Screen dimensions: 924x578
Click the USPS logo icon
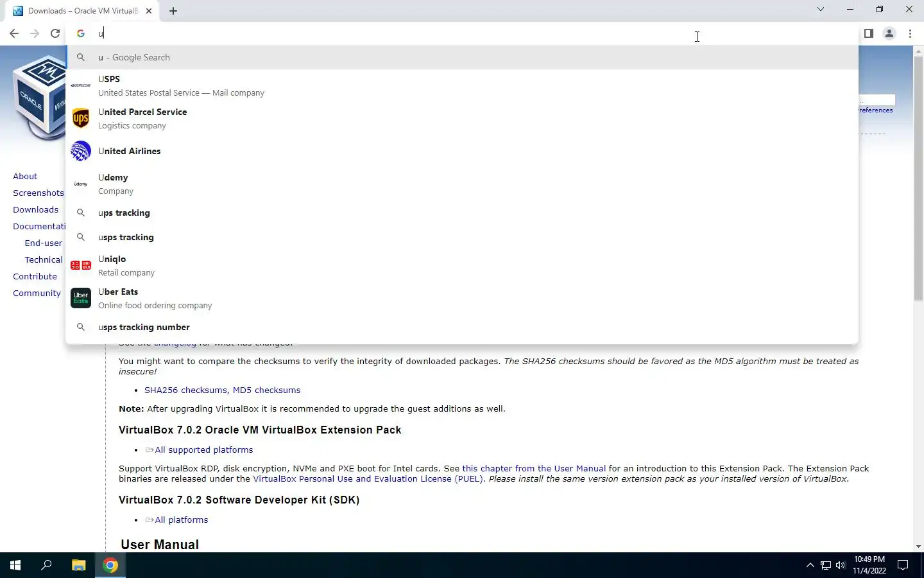click(x=81, y=85)
